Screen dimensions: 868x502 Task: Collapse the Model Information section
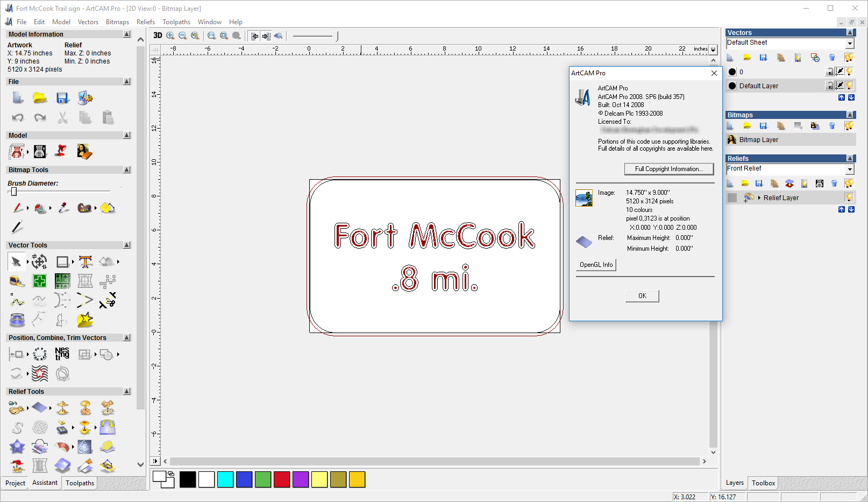127,34
